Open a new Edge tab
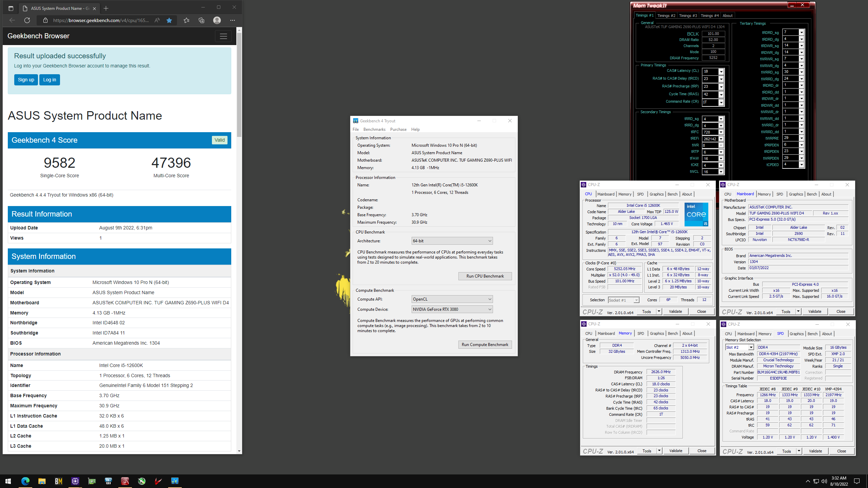 (x=106, y=8)
